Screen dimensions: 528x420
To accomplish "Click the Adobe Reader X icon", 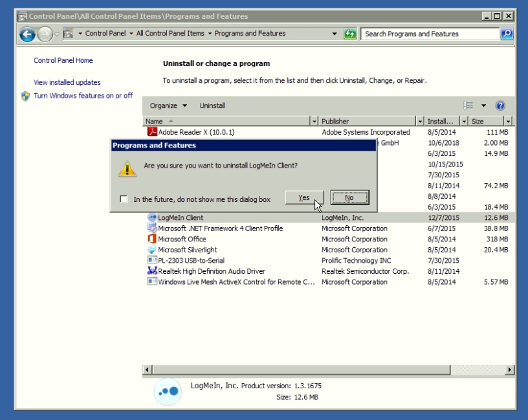I will (152, 131).
